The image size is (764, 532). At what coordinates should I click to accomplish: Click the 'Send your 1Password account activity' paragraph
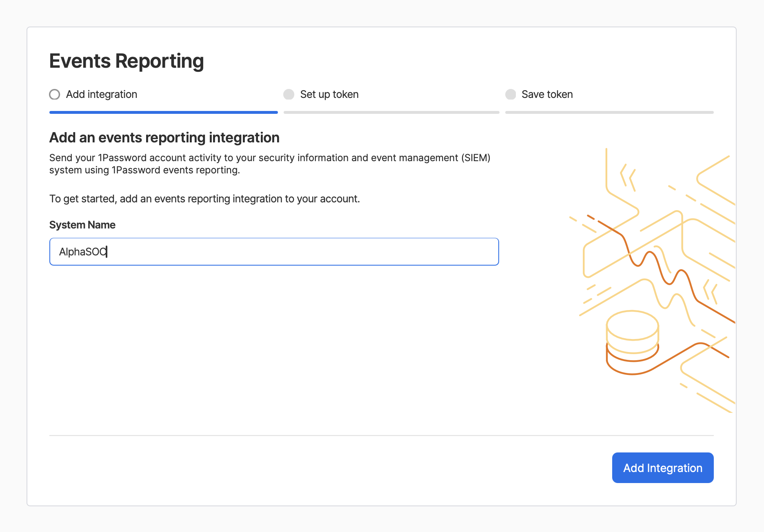(270, 164)
